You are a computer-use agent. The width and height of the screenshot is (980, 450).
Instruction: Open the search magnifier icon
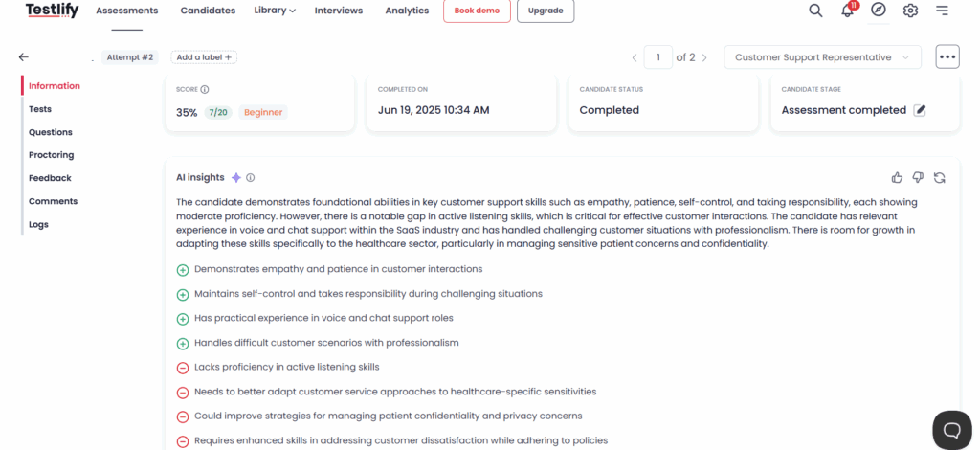[815, 11]
